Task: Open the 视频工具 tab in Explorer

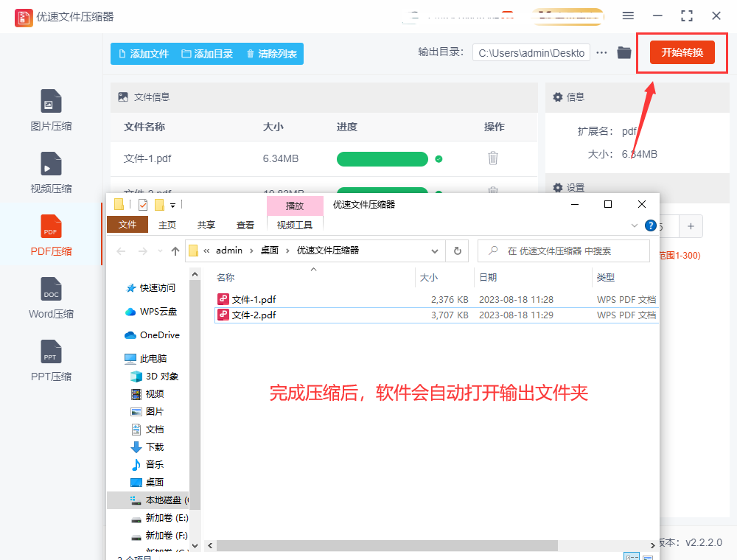Action: [295, 225]
